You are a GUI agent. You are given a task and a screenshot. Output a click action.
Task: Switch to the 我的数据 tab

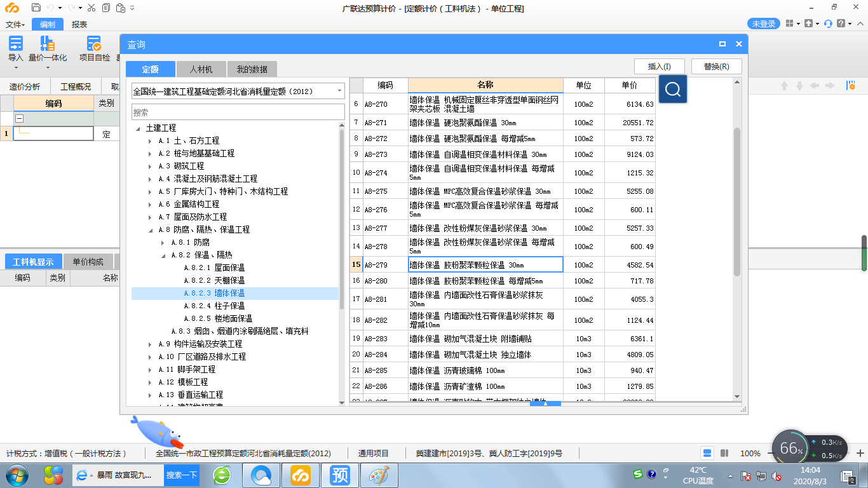252,69
